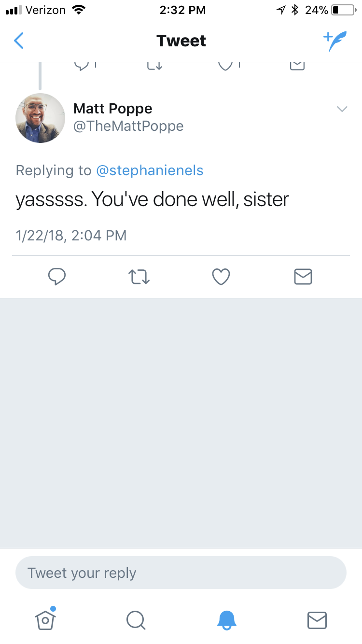
Task: Tap the Matt Poppe display name
Action: tap(112, 109)
